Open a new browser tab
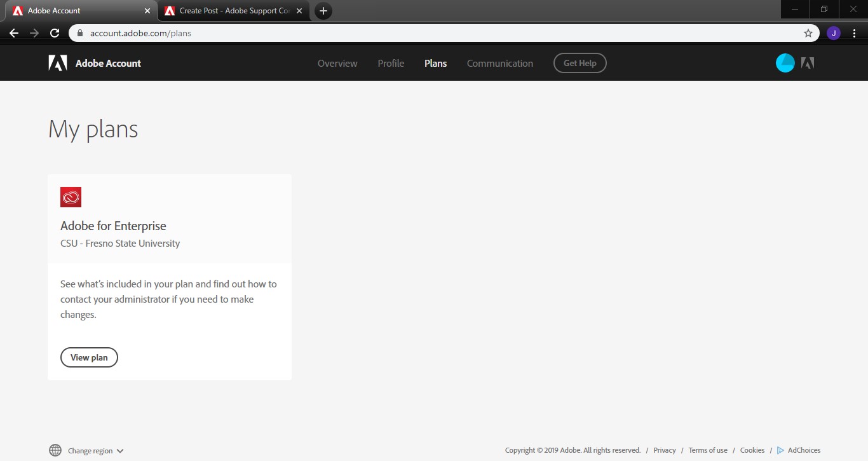The width and height of the screenshot is (868, 461). (323, 11)
